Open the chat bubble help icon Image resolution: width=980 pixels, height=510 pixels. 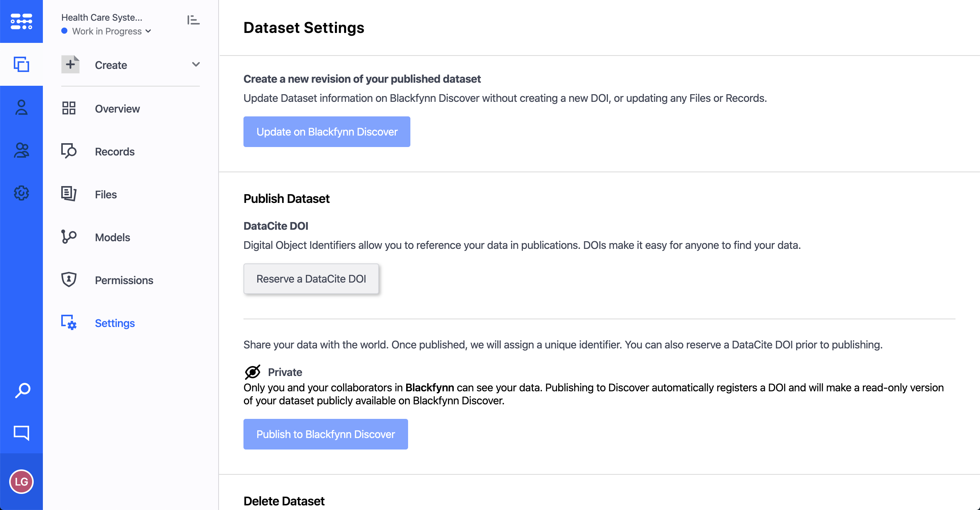pyautogui.click(x=21, y=433)
